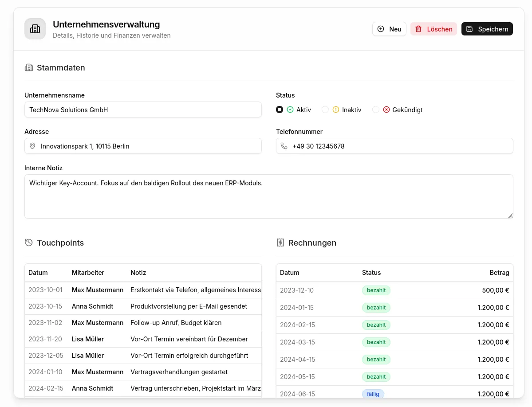This screenshot has height=407, width=532.
Task: Click 'Produktvorstellung per E-Mail gesendet' note
Action: point(189,306)
